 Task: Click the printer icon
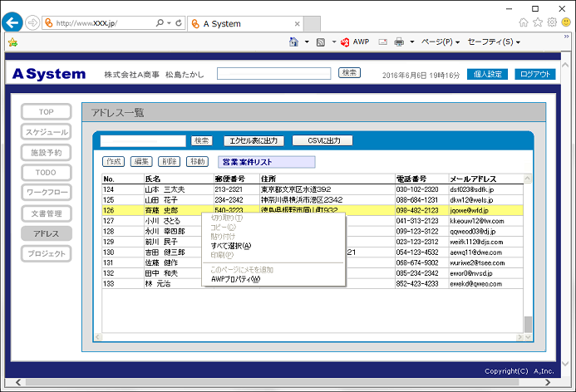pos(399,42)
